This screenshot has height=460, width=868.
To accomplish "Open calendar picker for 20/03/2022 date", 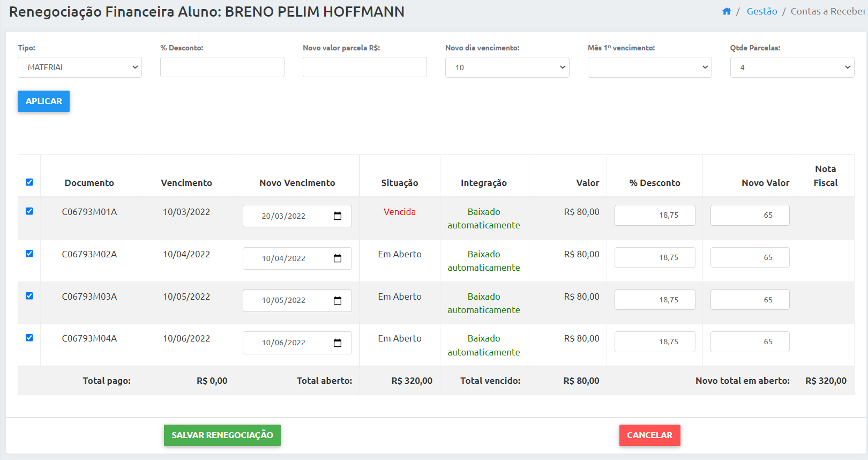I will click(x=338, y=216).
